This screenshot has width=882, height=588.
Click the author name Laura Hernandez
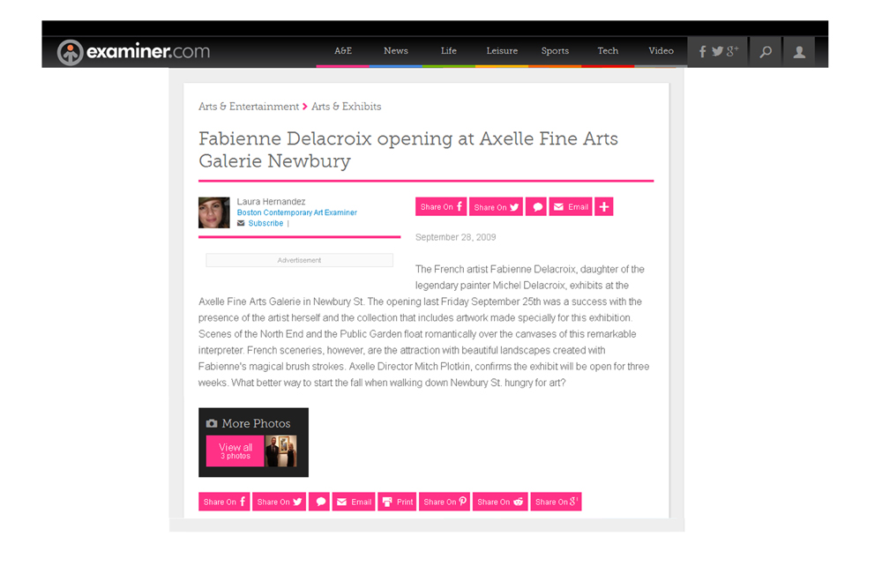pos(271,201)
